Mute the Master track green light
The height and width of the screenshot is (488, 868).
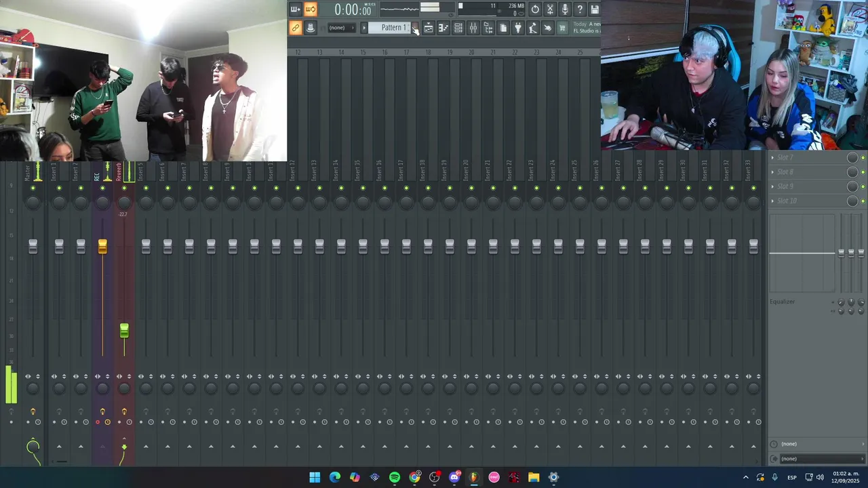(33, 188)
